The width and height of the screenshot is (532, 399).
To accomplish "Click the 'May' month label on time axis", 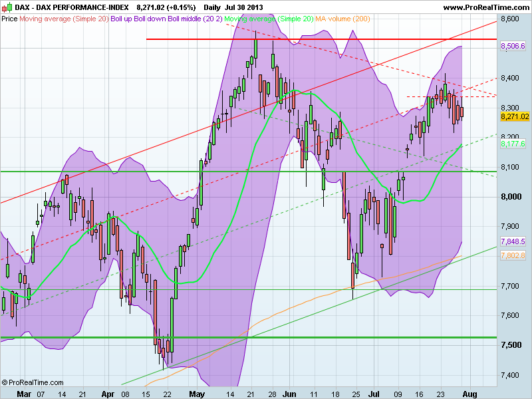I will point(197,394).
